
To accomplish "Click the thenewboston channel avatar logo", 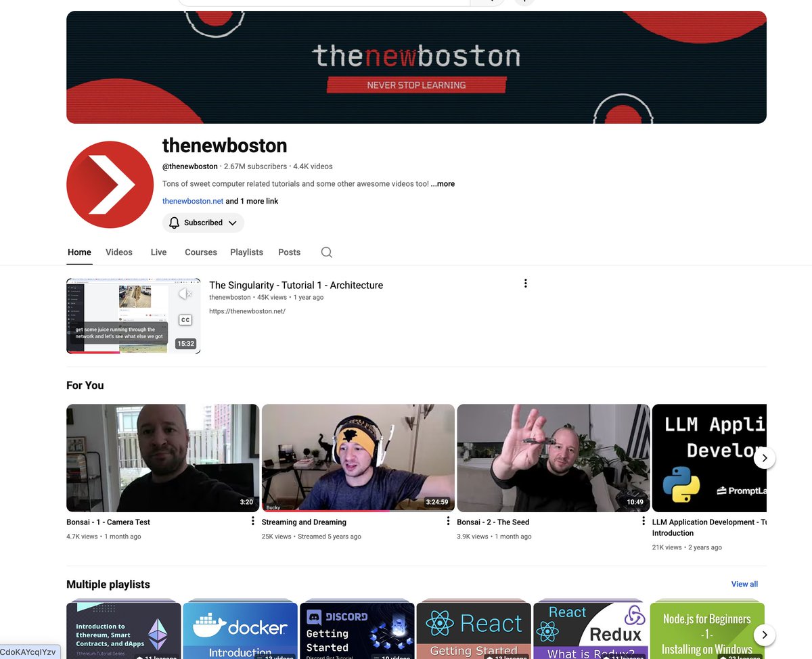I will coord(110,185).
